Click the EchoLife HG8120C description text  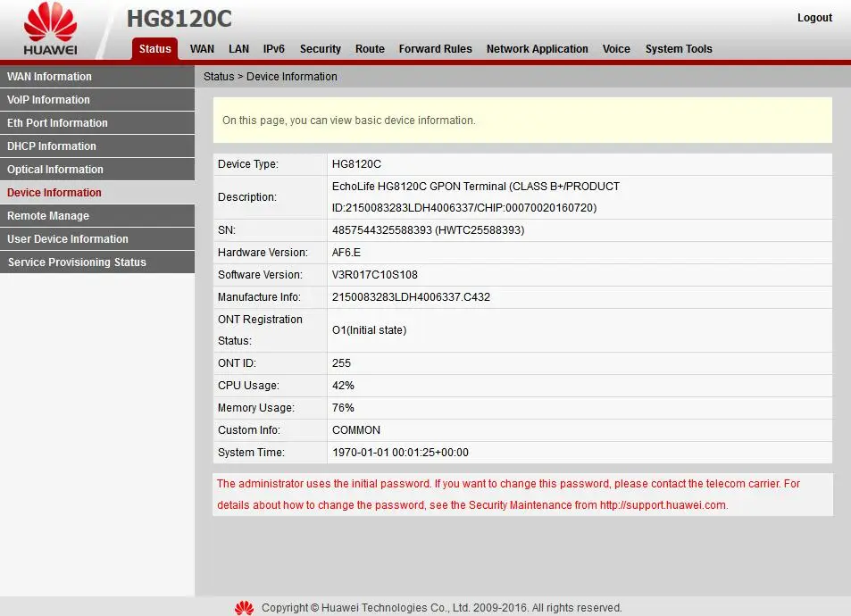click(475, 197)
